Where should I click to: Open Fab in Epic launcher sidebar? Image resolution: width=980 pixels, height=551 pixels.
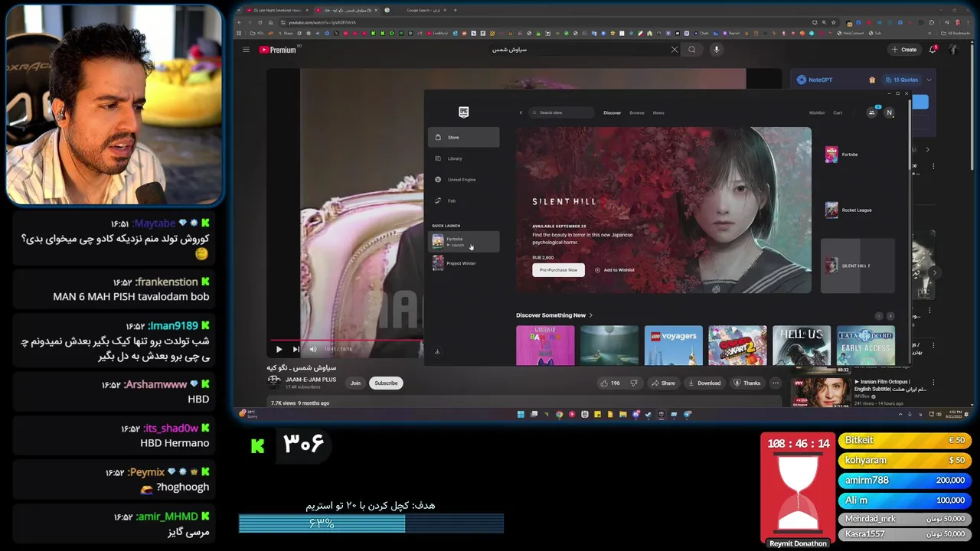[464, 201]
